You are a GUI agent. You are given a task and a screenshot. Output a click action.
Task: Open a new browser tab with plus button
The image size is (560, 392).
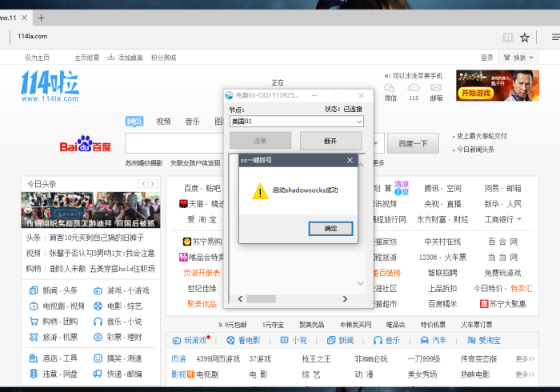pos(41,18)
